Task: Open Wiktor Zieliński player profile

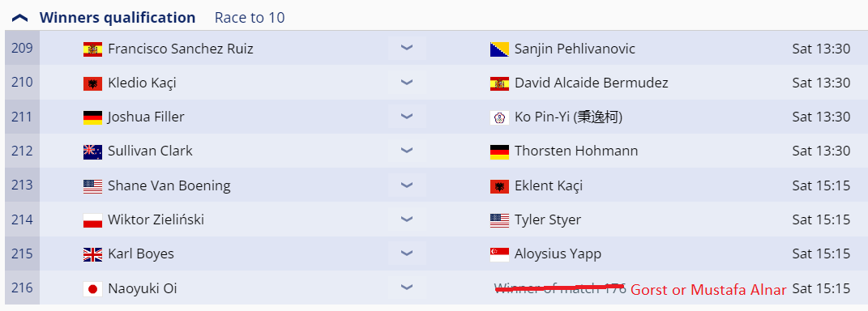Action: point(156,219)
